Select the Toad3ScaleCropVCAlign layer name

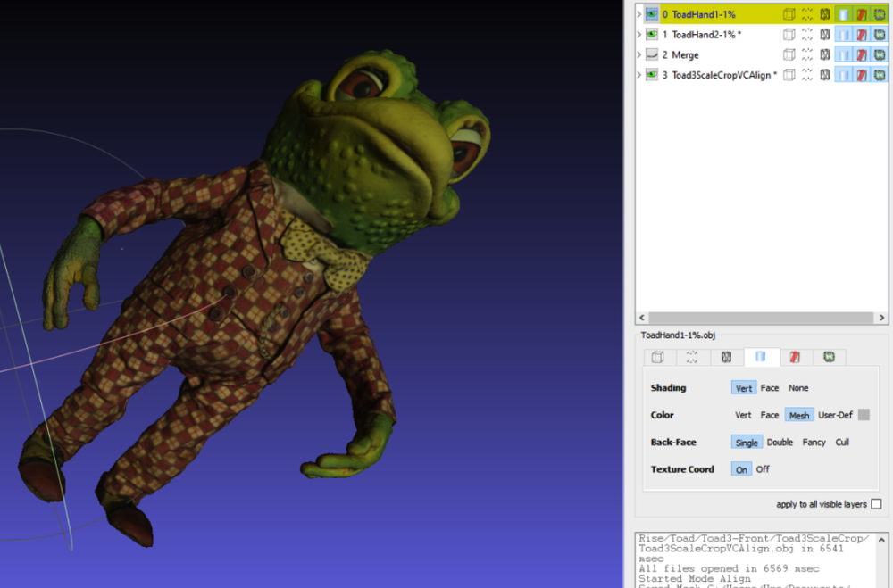724,75
